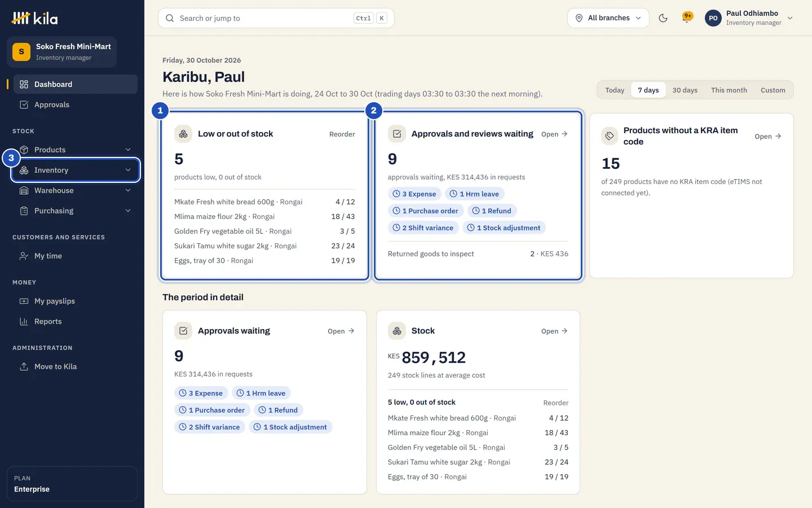Click the Purchasing clipboard icon
Viewport: 812px width, 508px height.
pos(24,211)
